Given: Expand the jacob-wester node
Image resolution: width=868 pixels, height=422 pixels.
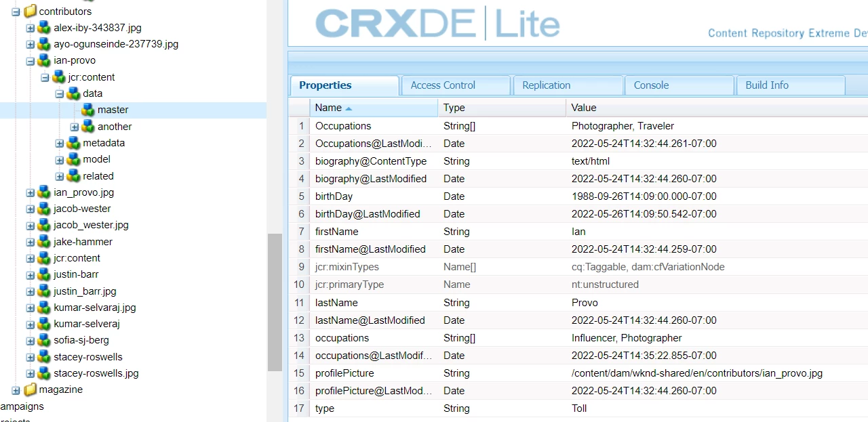Looking at the screenshot, I should (x=30, y=209).
